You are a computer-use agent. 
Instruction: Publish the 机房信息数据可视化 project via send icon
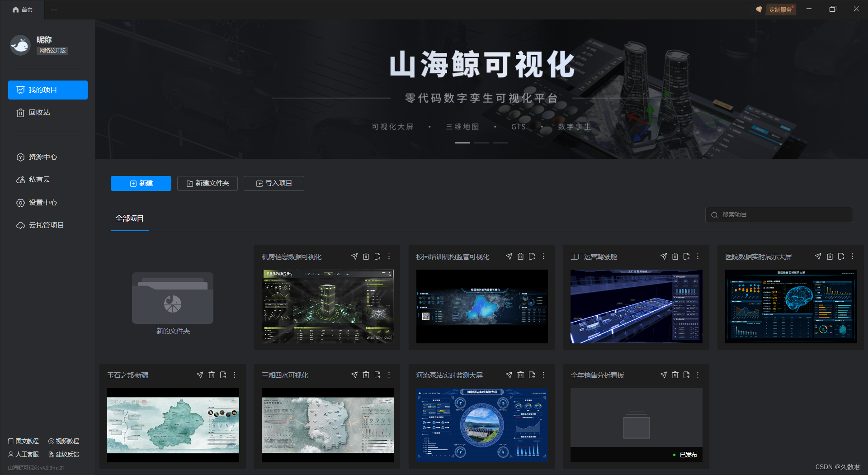(x=354, y=256)
